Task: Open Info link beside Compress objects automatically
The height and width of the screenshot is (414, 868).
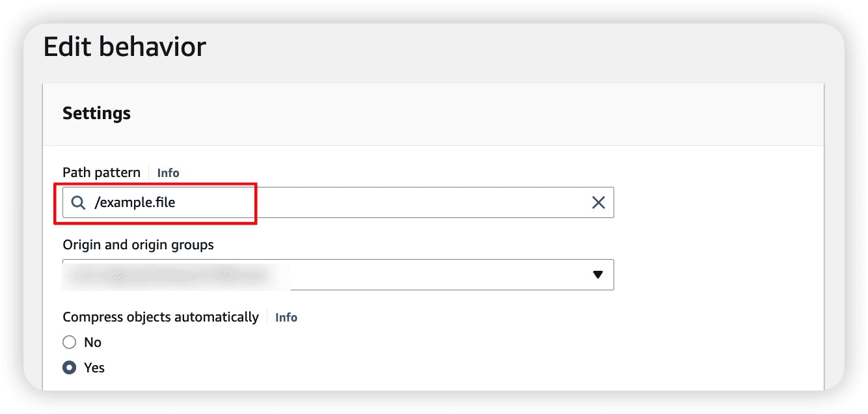Action: coord(286,318)
